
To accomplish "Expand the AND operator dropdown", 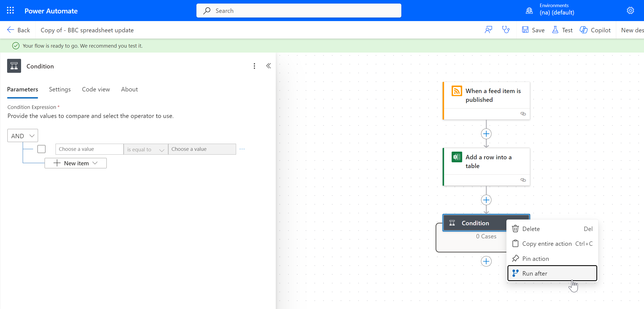I will [x=23, y=136].
